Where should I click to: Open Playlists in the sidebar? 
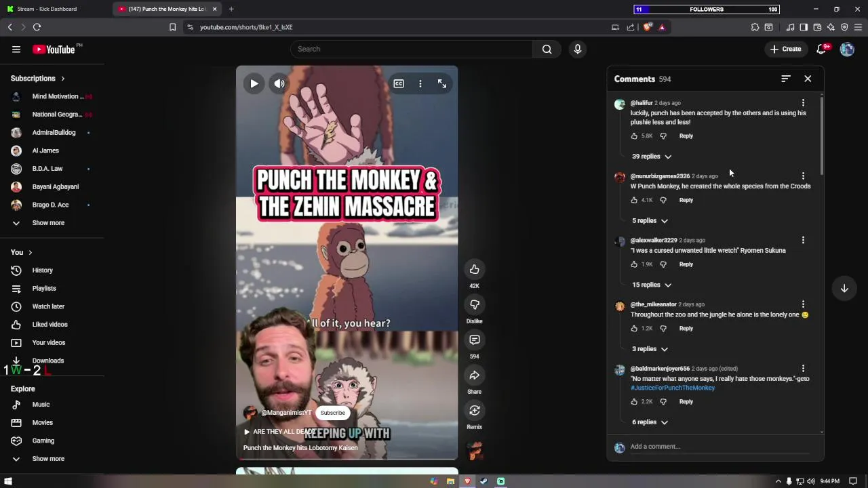tap(44, 289)
